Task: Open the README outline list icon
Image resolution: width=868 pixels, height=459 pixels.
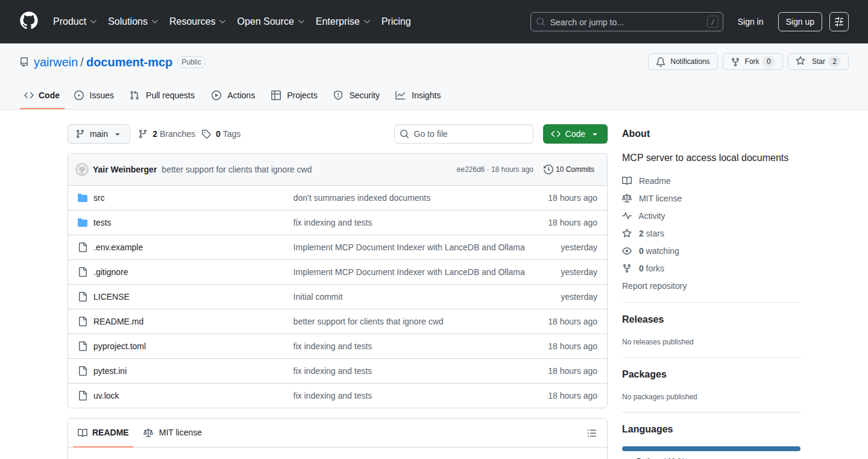Action: [x=592, y=433]
